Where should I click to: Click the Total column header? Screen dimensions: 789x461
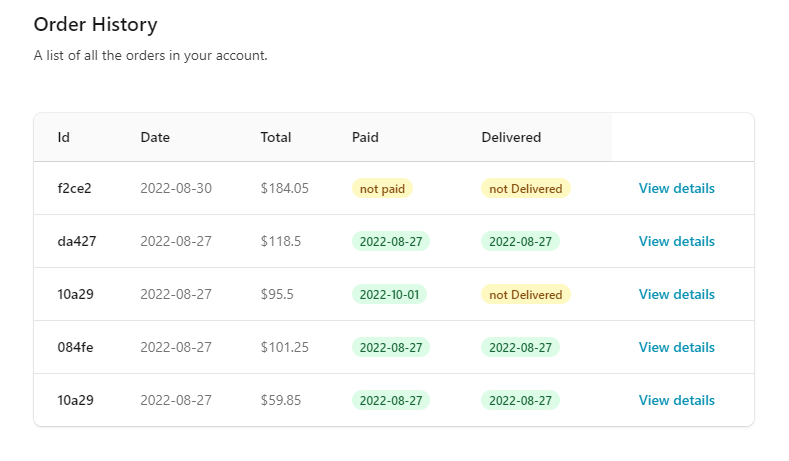point(276,137)
